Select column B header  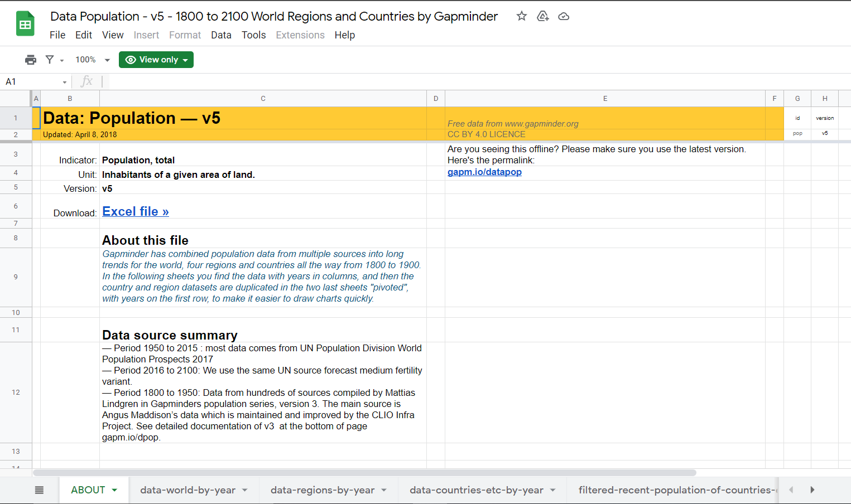click(70, 99)
